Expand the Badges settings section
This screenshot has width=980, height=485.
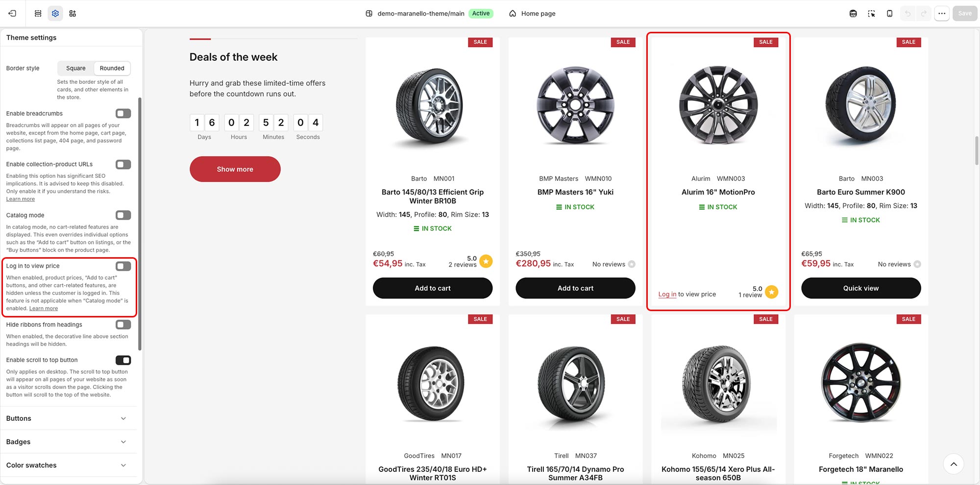(68, 442)
